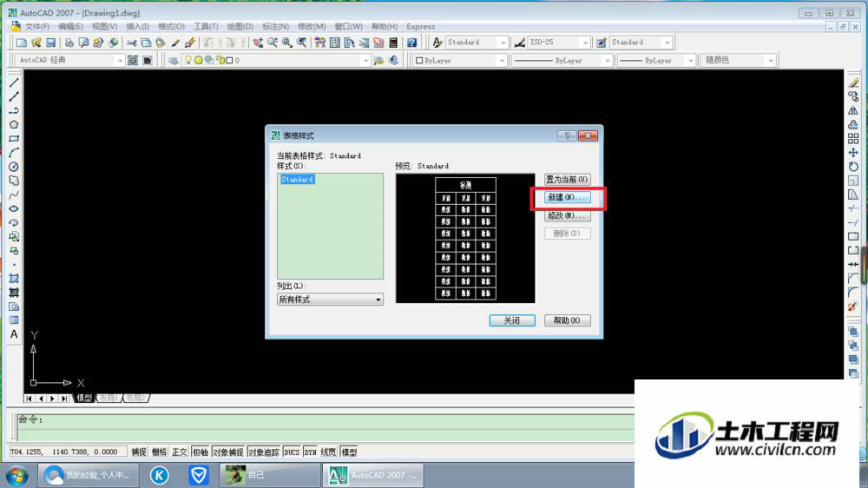The height and width of the screenshot is (488, 868).
Task: Select the Multiline Text A tool
Action: (14, 334)
